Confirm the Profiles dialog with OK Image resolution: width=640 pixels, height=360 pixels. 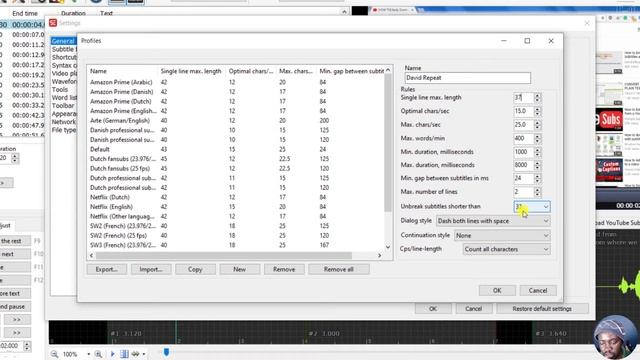coord(497,291)
